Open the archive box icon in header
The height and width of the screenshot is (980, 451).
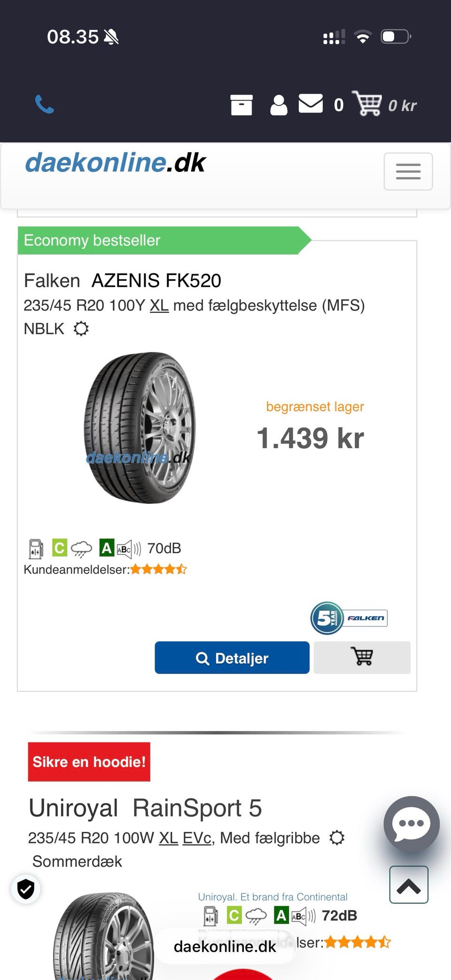point(241,105)
